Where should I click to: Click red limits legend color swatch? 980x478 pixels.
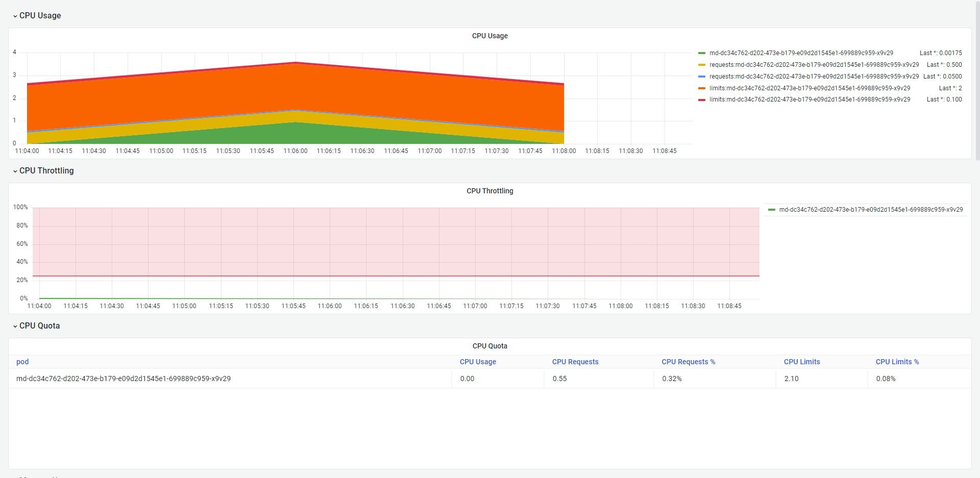click(702, 99)
